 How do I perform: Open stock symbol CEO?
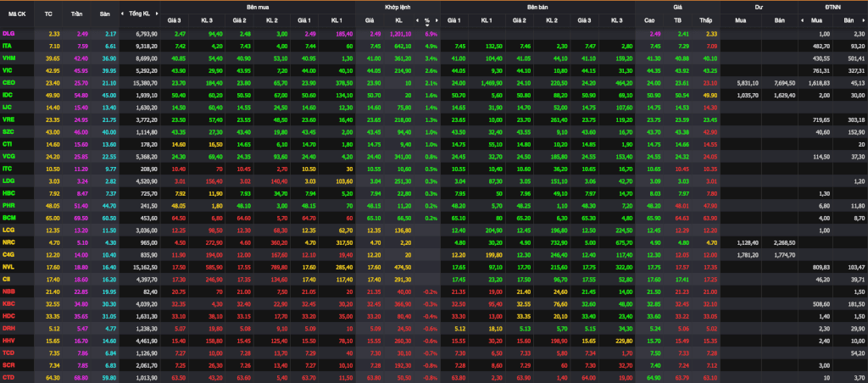(x=8, y=82)
